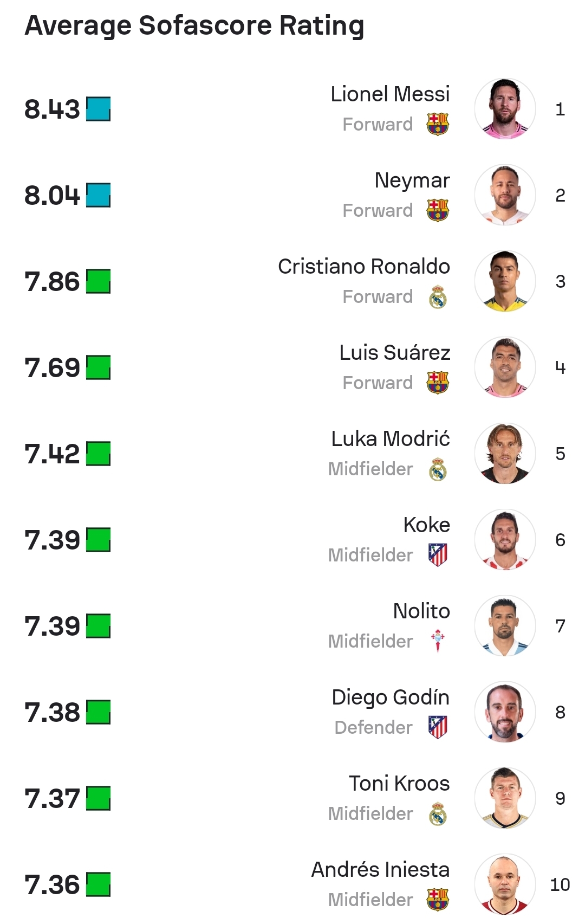Tap the Koke player name
The height and width of the screenshot is (924, 585).
coord(426,525)
